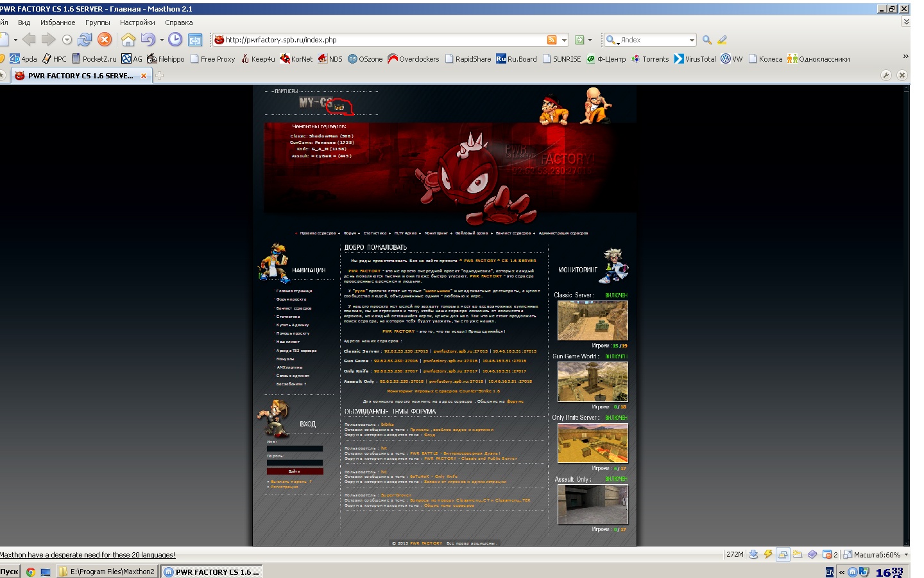Click the RSS feed icon in address bar
This screenshot has height=578, width=924.
(551, 40)
